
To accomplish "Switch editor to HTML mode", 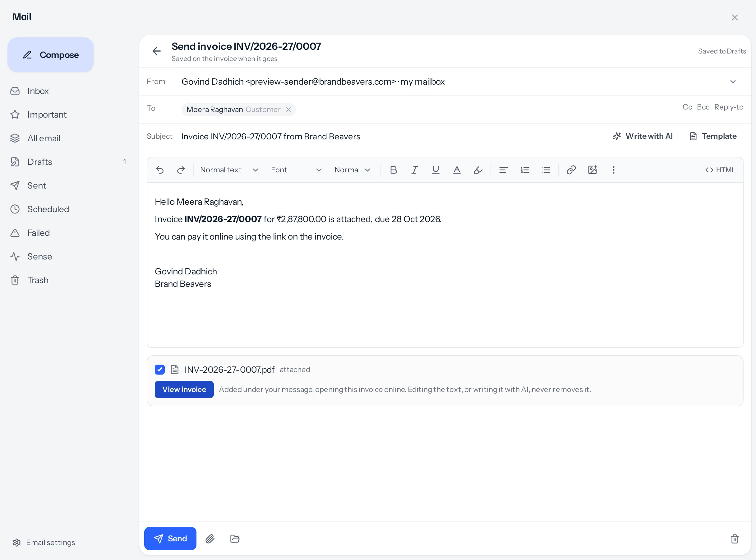I will [x=720, y=170].
